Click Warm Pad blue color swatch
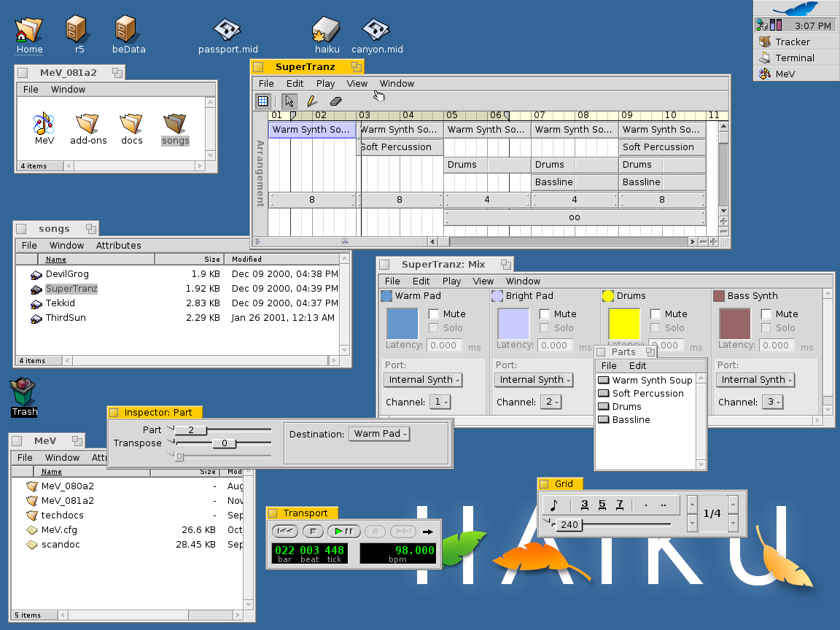The image size is (840, 630). pos(402,324)
